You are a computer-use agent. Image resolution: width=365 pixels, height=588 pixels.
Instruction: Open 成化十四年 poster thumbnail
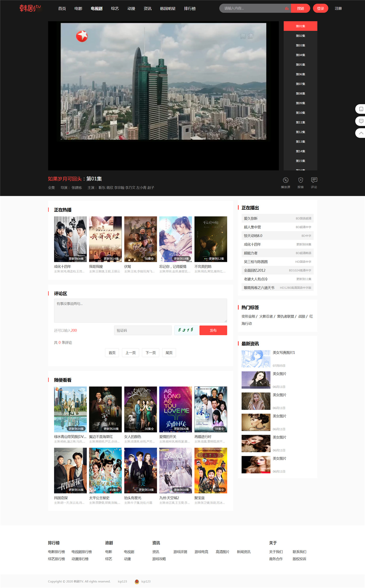tap(70, 239)
